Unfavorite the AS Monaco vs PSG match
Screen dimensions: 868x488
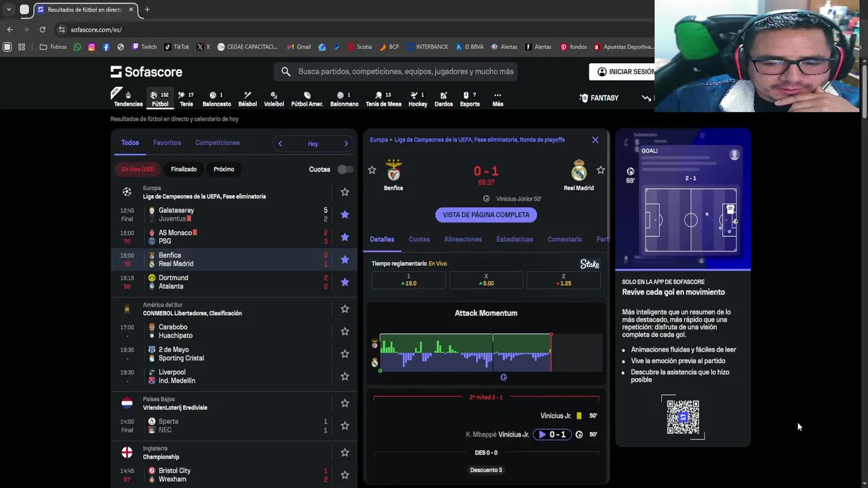(344, 237)
